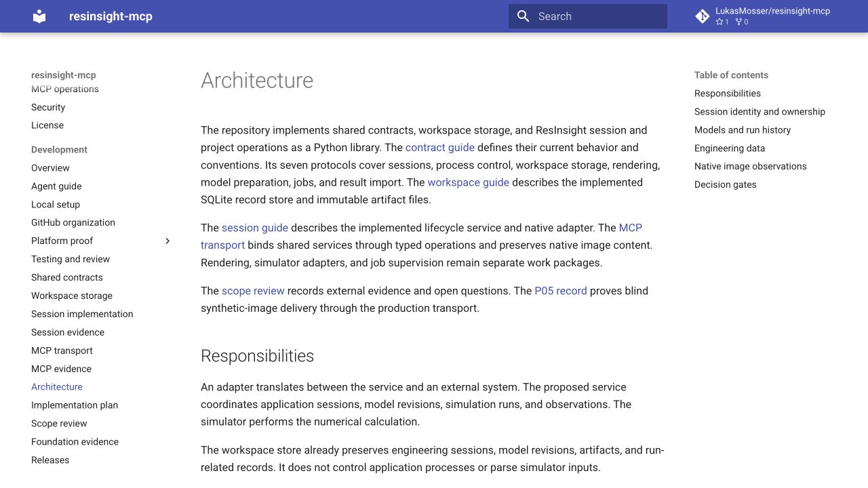Focus the Search input field

click(x=588, y=16)
